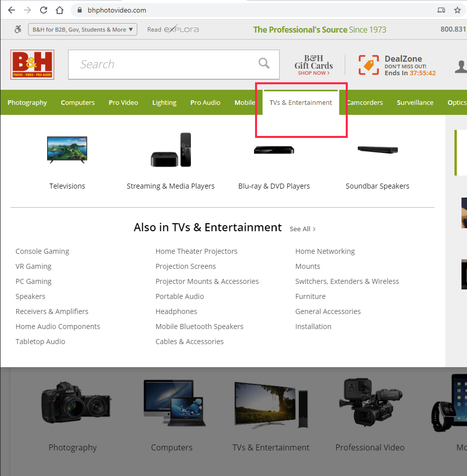Open the Surveillance menu tab

tap(415, 103)
